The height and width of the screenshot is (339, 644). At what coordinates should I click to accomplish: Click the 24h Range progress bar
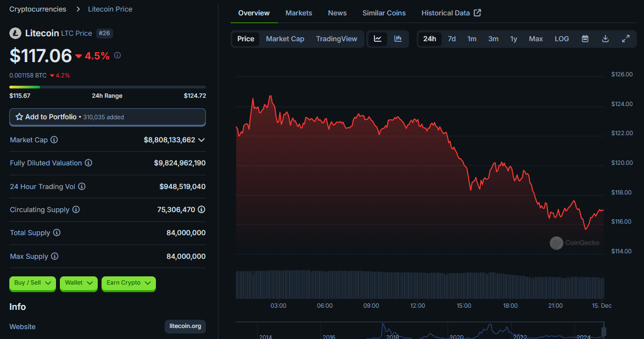[108, 87]
